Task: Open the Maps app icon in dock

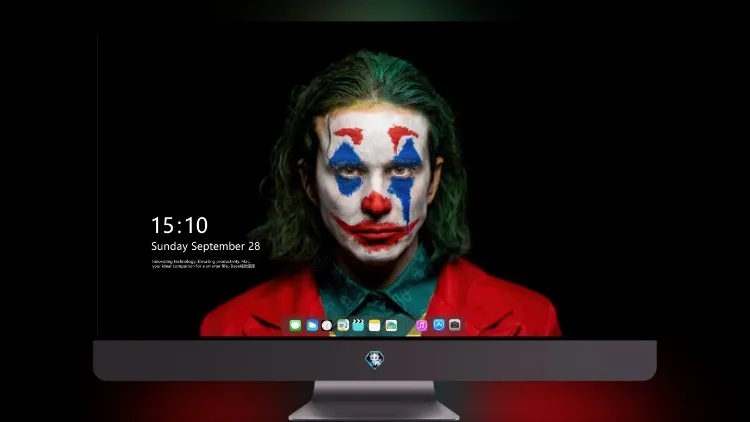Action: [343, 325]
